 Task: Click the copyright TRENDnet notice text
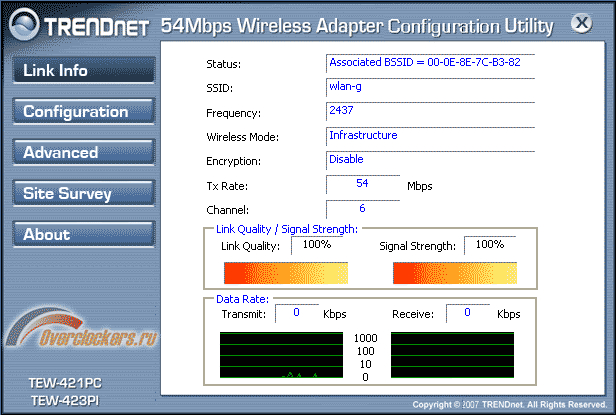510,404
